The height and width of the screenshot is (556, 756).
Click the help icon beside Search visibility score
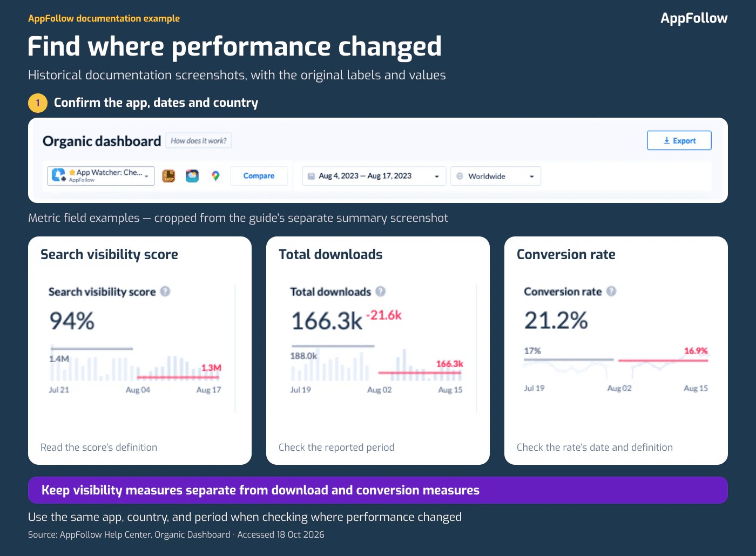[165, 291]
